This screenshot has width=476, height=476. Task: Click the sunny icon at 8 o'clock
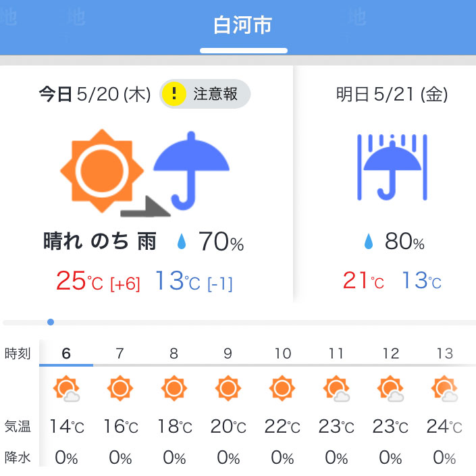(x=174, y=388)
